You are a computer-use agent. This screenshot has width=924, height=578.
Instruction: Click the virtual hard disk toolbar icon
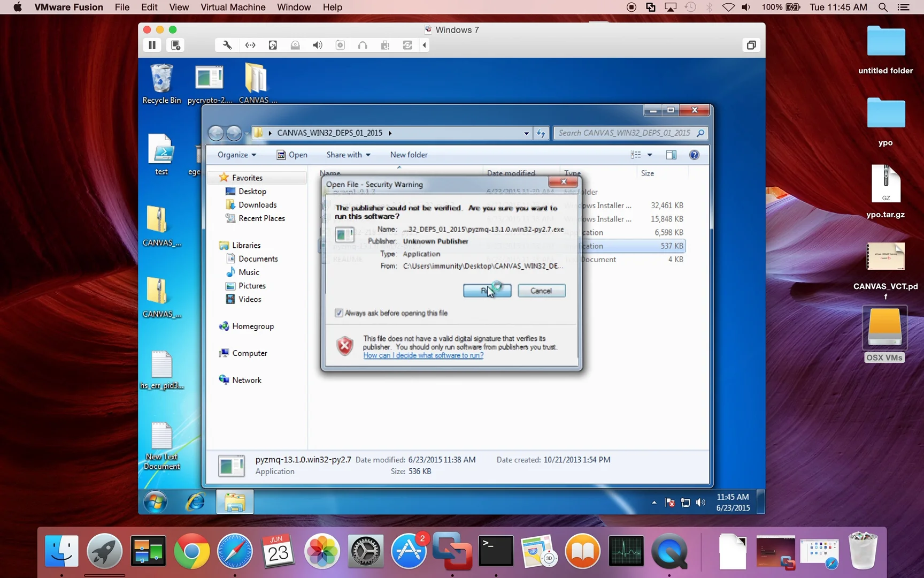(x=273, y=45)
